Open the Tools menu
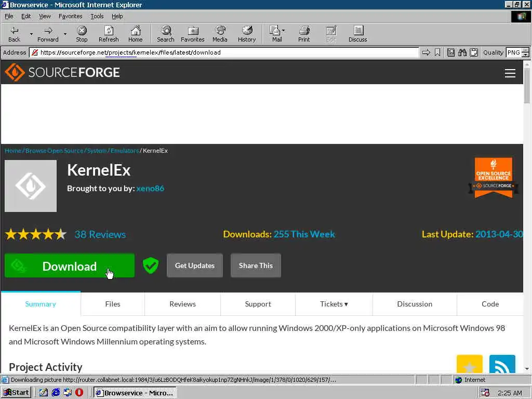The image size is (532, 399). pyautogui.click(x=97, y=16)
